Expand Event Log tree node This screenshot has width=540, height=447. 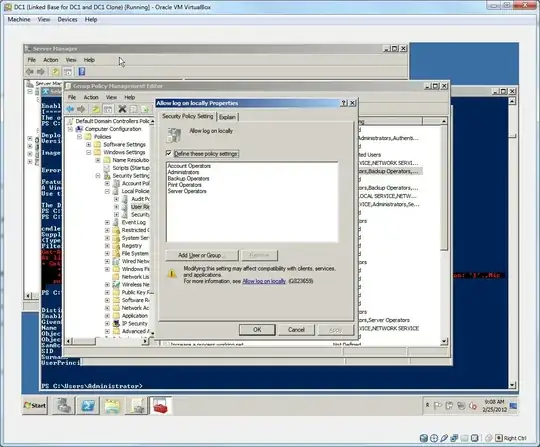click(x=107, y=222)
